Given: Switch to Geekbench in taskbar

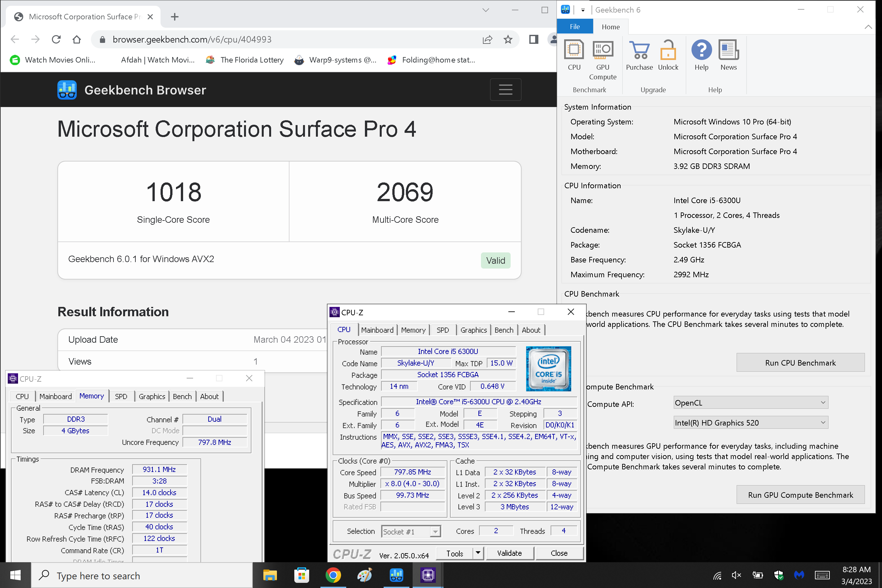Looking at the screenshot, I should click(396, 575).
